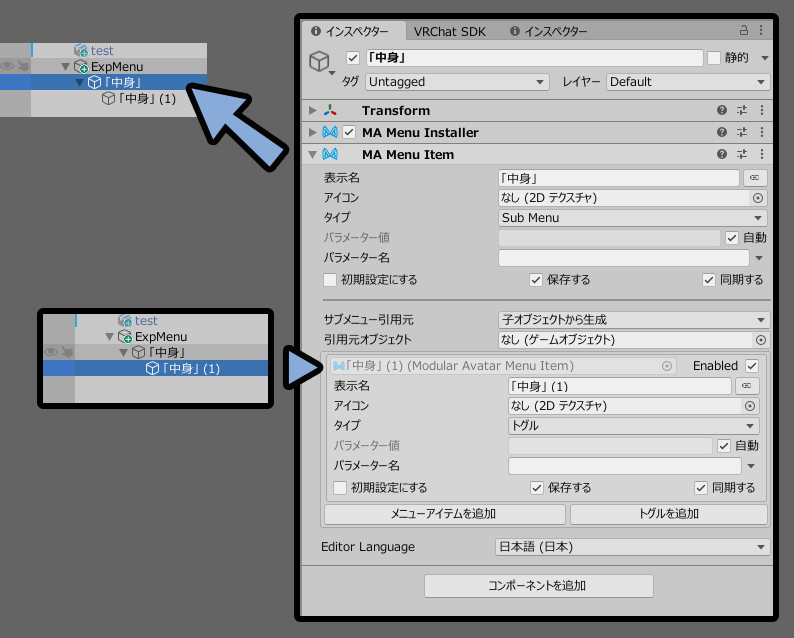Open Transform component more-options menu

click(x=762, y=110)
